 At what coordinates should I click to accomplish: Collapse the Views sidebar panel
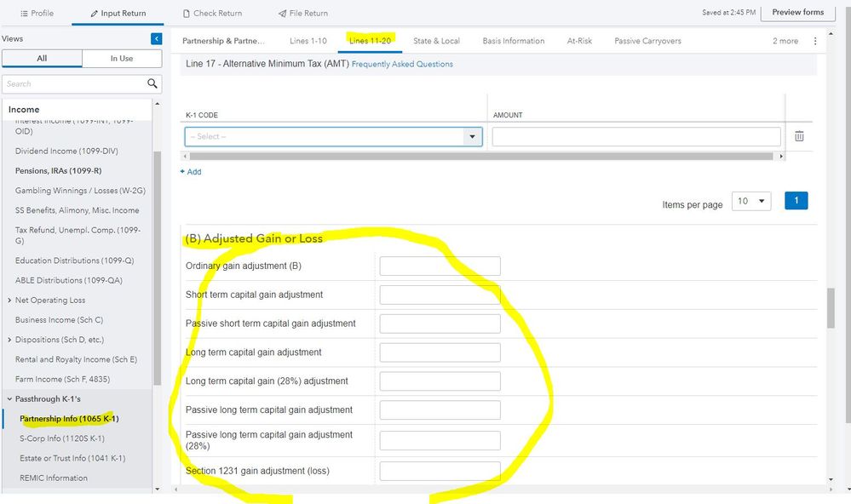click(156, 39)
